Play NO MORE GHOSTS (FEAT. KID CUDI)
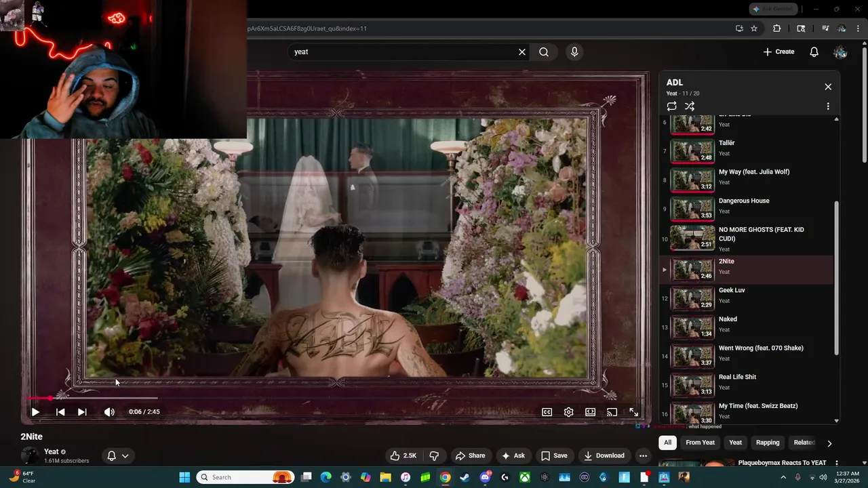This screenshot has height=488, width=868. click(x=746, y=239)
